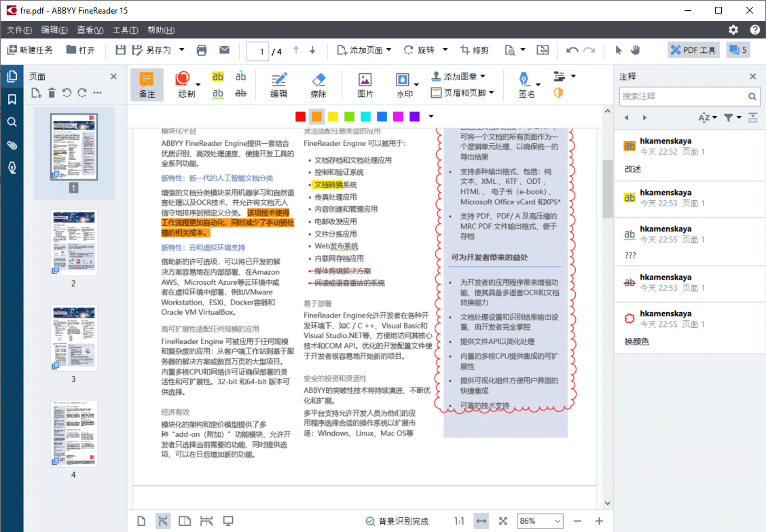Screen dimensions: 766x532
Task: Switch to single page view mode
Action: tap(141, 520)
